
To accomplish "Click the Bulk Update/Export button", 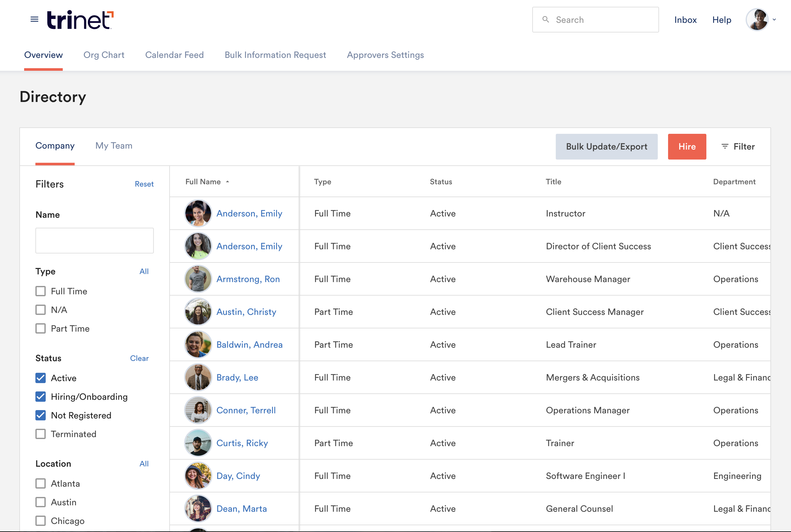I will (x=606, y=147).
